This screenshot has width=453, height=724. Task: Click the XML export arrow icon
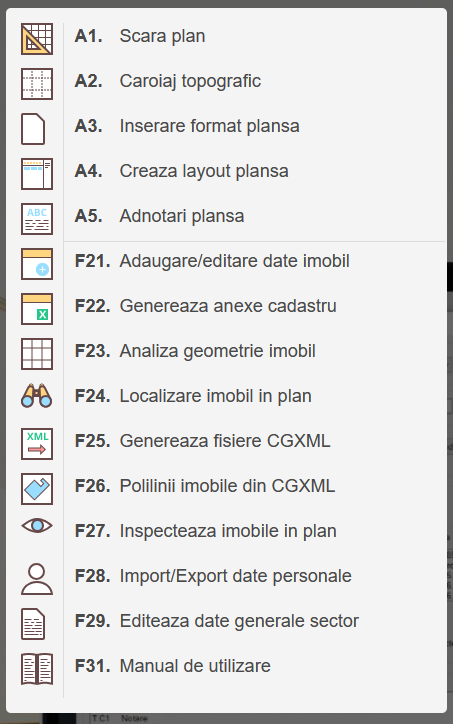pos(37,444)
